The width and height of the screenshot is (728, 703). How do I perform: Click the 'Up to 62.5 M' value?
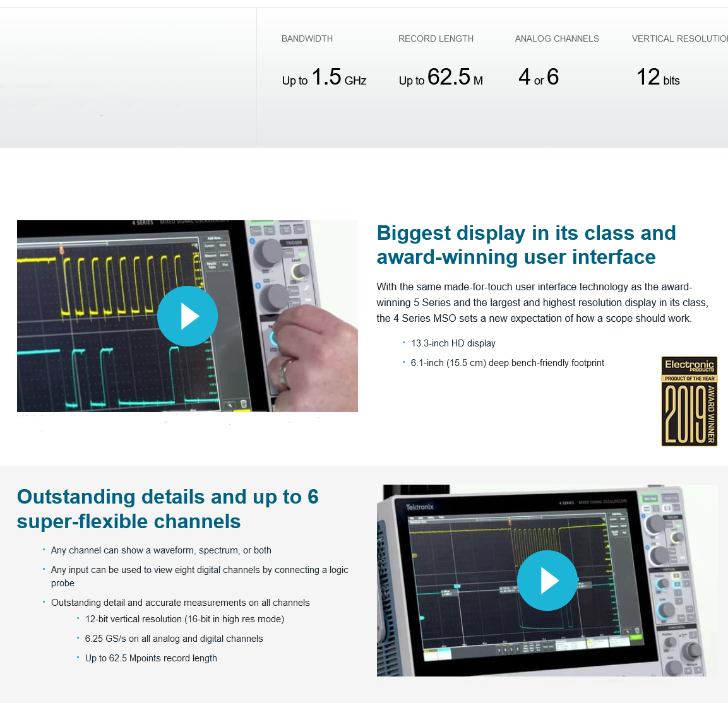[x=441, y=77]
